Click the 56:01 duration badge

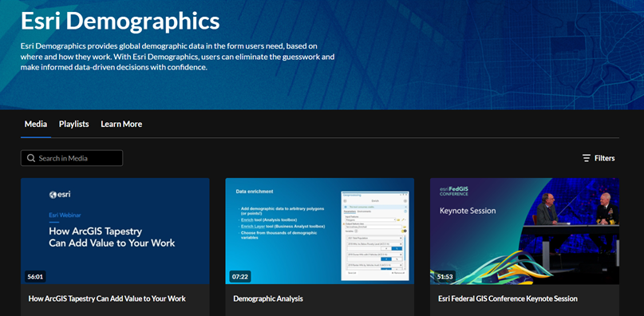click(35, 277)
